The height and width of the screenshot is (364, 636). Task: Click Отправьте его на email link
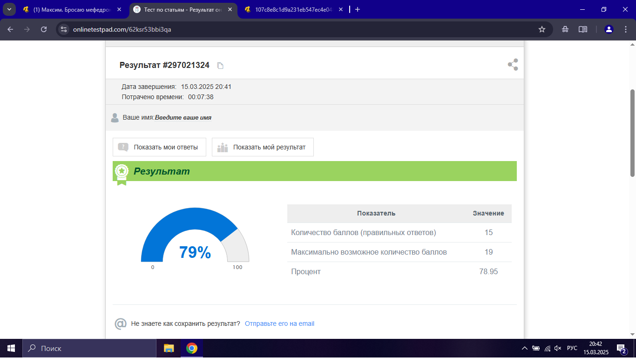pyautogui.click(x=279, y=324)
